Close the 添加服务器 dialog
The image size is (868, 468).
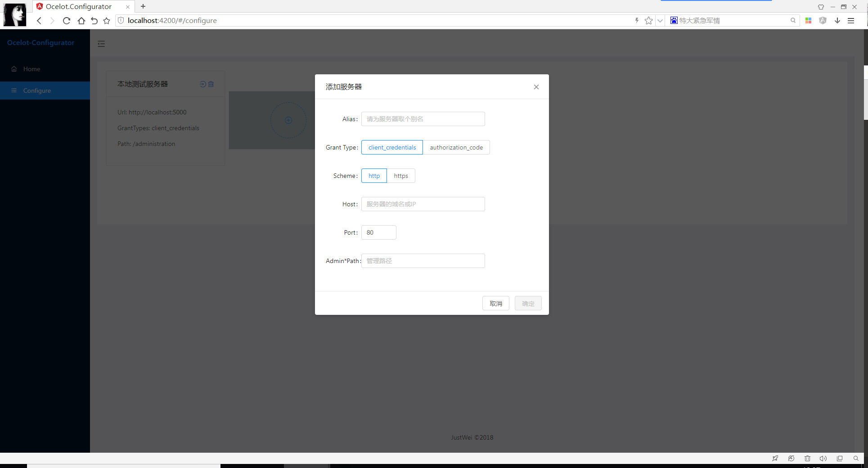coord(536,87)
